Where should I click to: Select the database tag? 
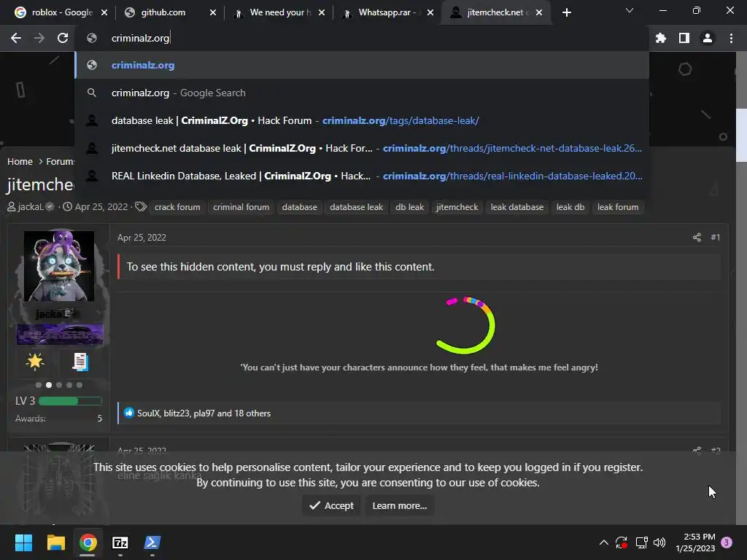[299, 207]
